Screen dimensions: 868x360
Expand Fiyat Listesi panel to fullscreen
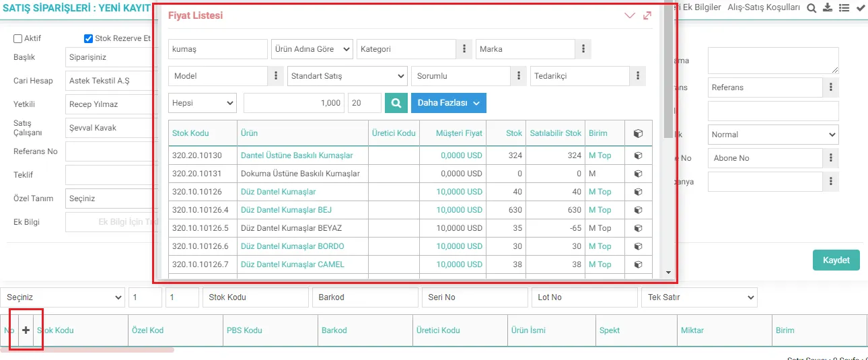(x=647, y=15)
